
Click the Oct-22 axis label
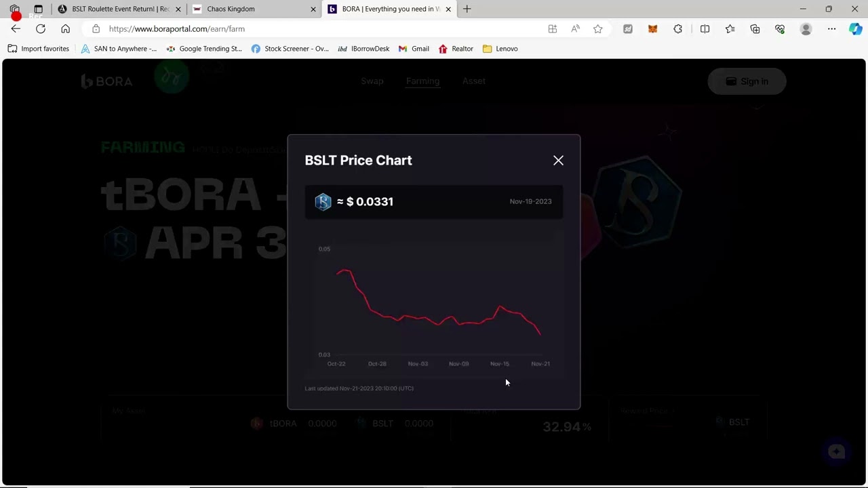[x=336, y=364]
